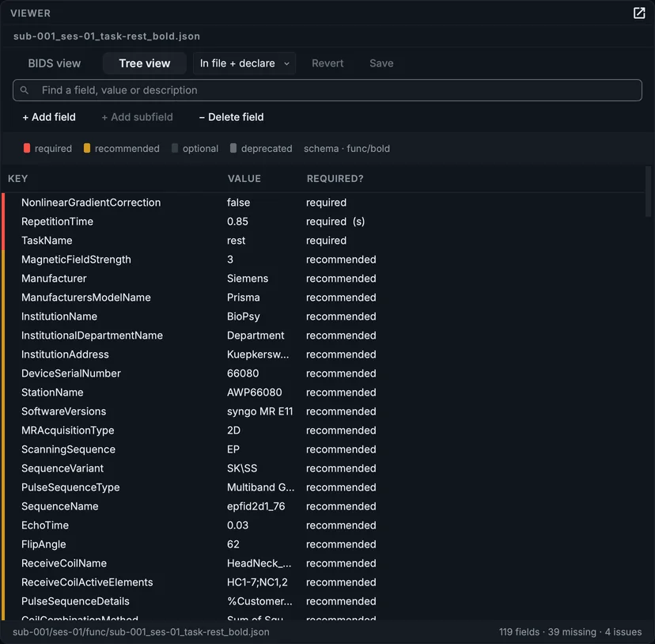Viewport: 655px width, 644px height.
Task: Open the viewer in a pop-out window
Action: point(638,13)
